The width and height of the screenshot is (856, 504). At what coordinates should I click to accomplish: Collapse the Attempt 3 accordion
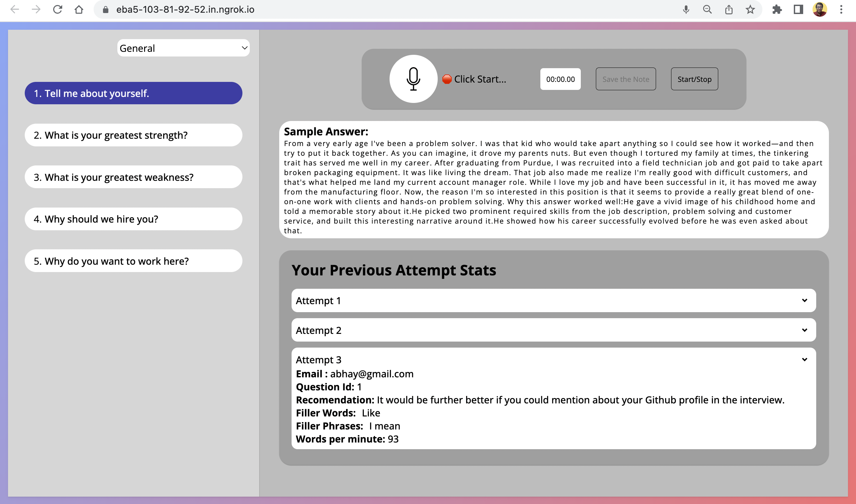(x=553, y=360)
